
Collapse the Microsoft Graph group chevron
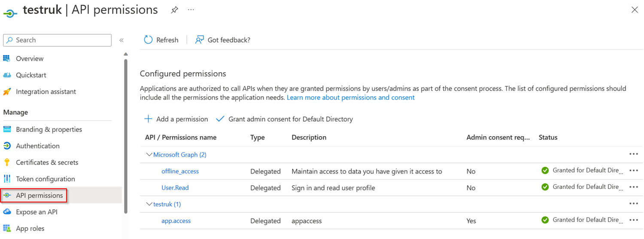coord(149,155)
